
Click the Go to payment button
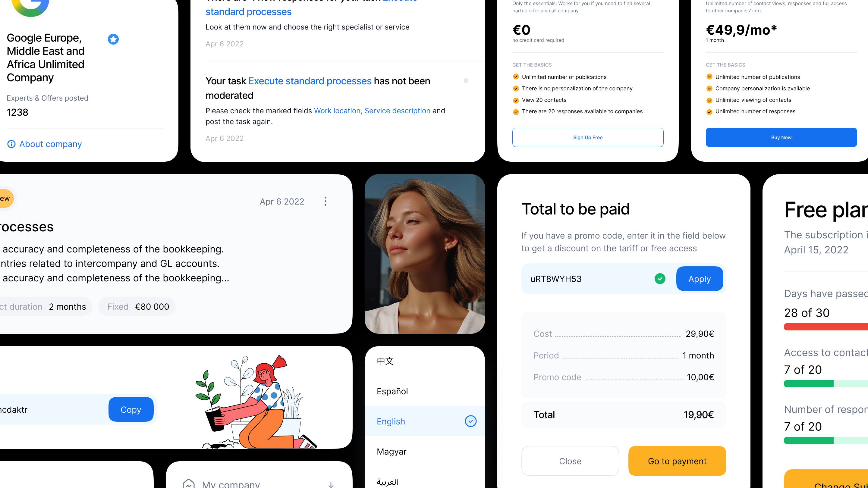(677, 461)
